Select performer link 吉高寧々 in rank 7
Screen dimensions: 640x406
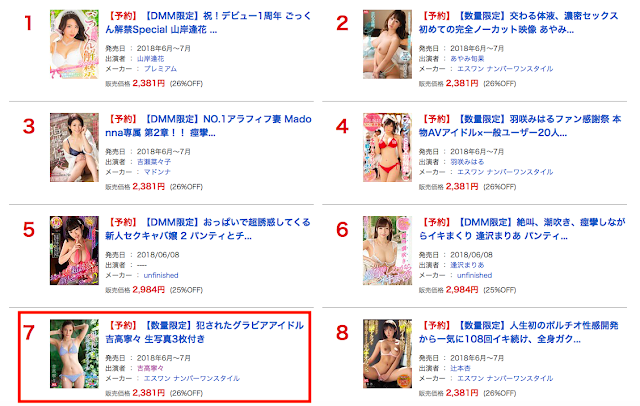pos(150,368)
